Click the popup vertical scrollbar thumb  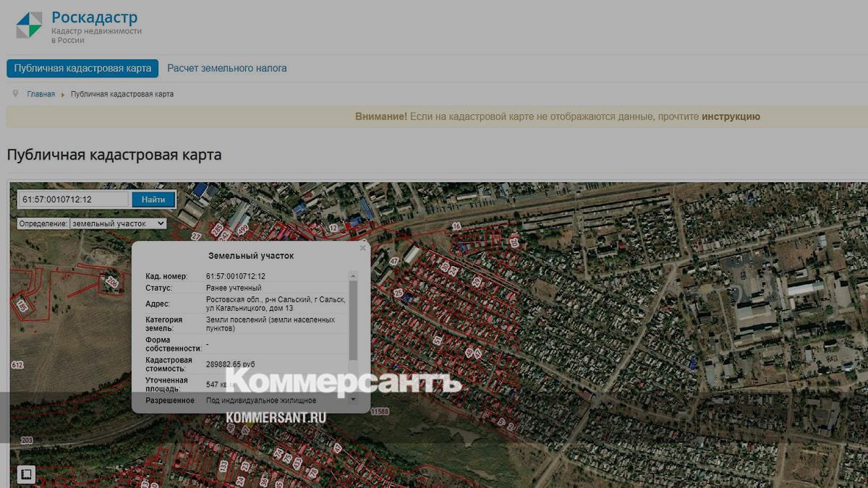click(353, 318)
